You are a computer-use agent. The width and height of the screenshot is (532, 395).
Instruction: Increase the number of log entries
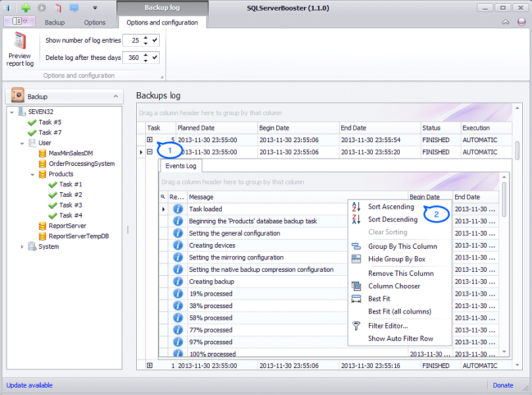pos(145,38)
